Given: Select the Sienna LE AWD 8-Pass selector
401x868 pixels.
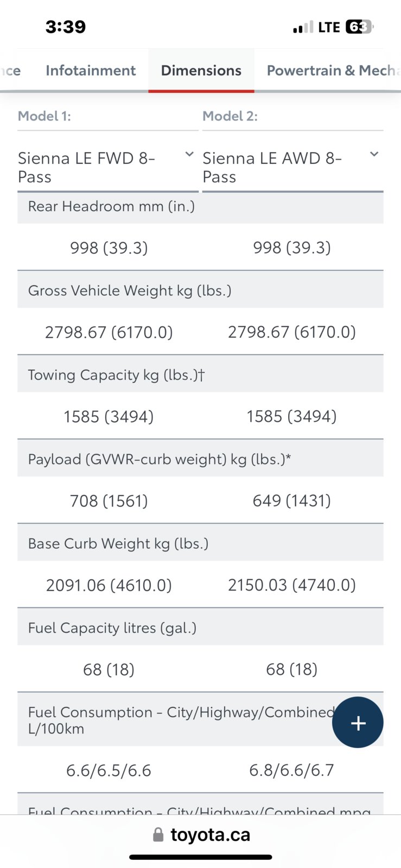Looking at the screenshot, I should click(293, 167).
